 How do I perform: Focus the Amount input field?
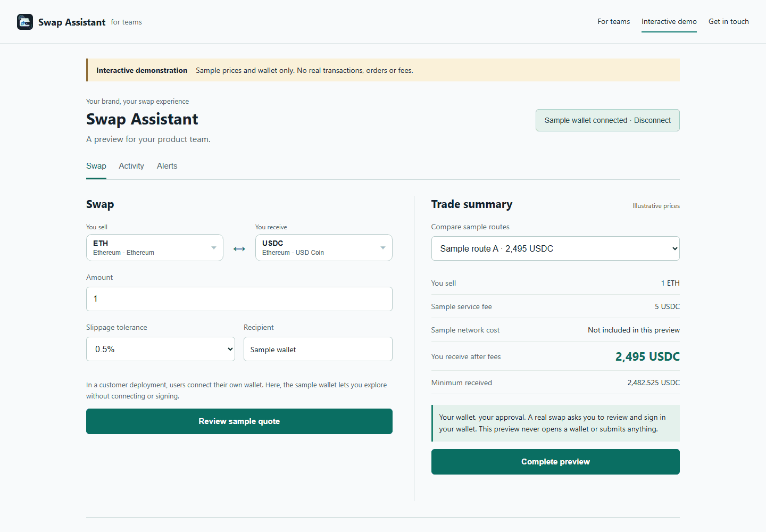tap(239, 299)
